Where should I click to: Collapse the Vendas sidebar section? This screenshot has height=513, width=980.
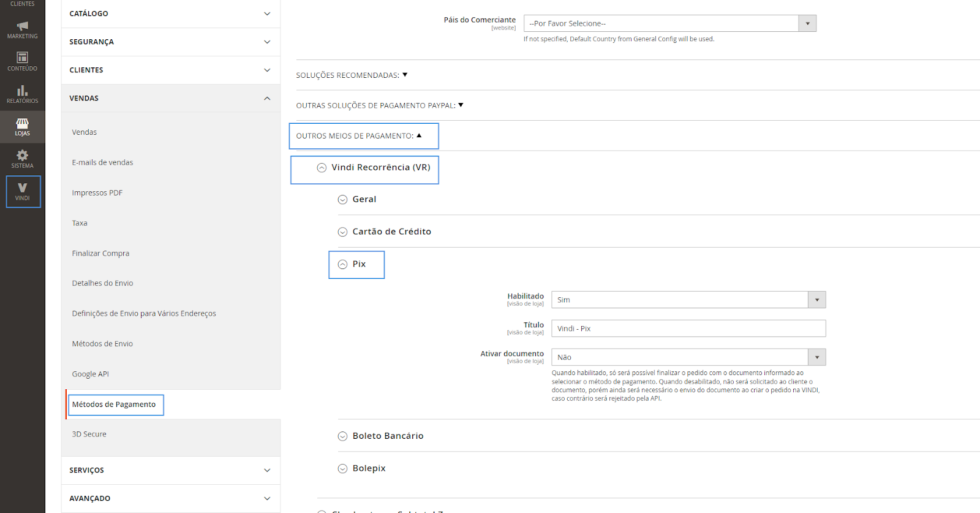pos(170,98)
